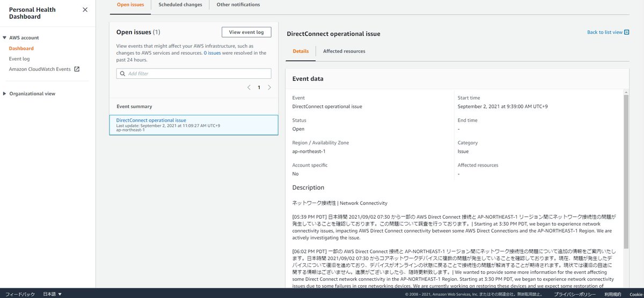Click the collapse icon beside Back to list view

point(627,32)
